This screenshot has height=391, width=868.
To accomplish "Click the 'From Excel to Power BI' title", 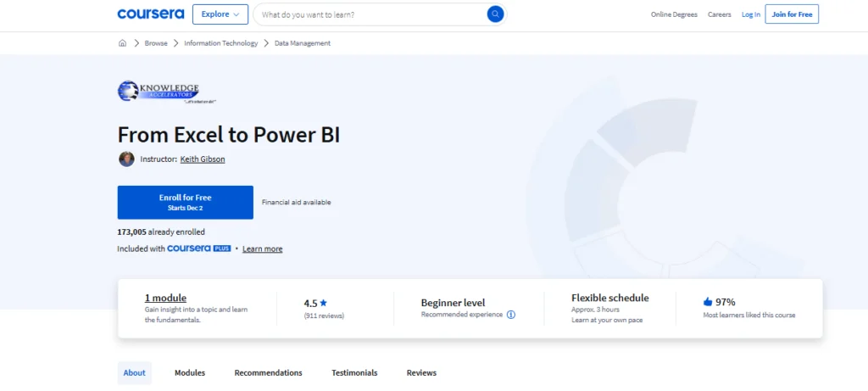I will [x=229, y=135].
